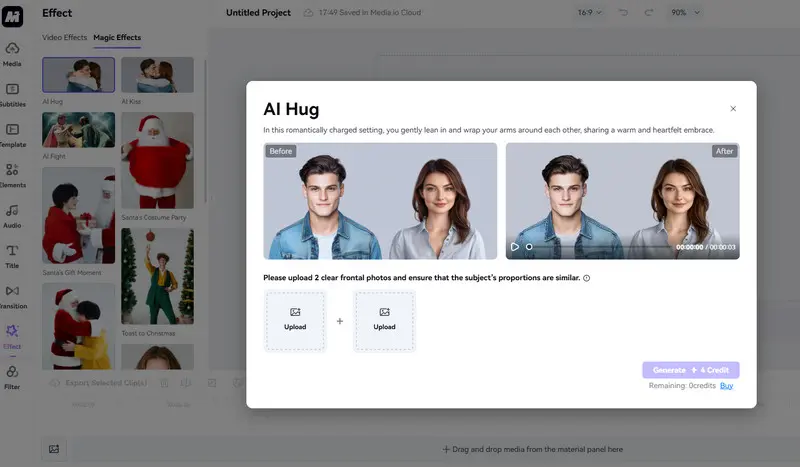Screen dimensions: 800x467
Task: Play the After preview video
Action: [x=515, y=247]
